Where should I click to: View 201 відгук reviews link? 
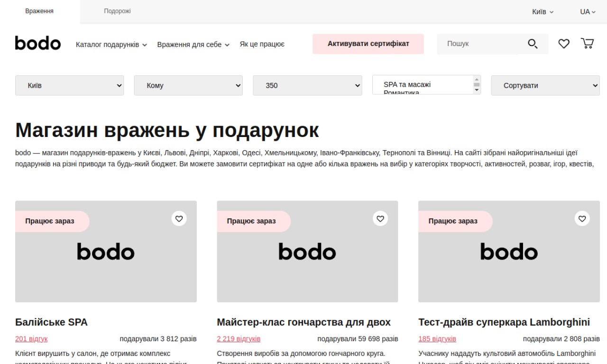pyautogui.click(x=31, y=339)
